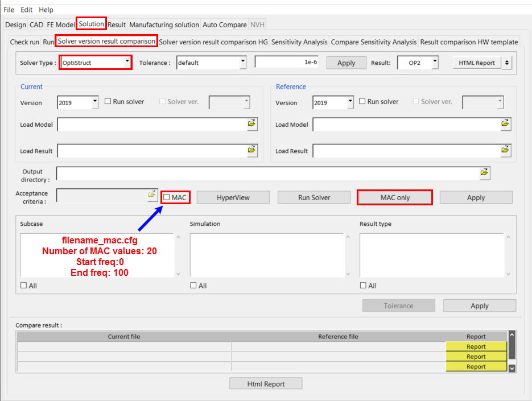The image size is (532, 401).
Task: Open Reference Version 2019 dropdown
Action: click(350, 102)
